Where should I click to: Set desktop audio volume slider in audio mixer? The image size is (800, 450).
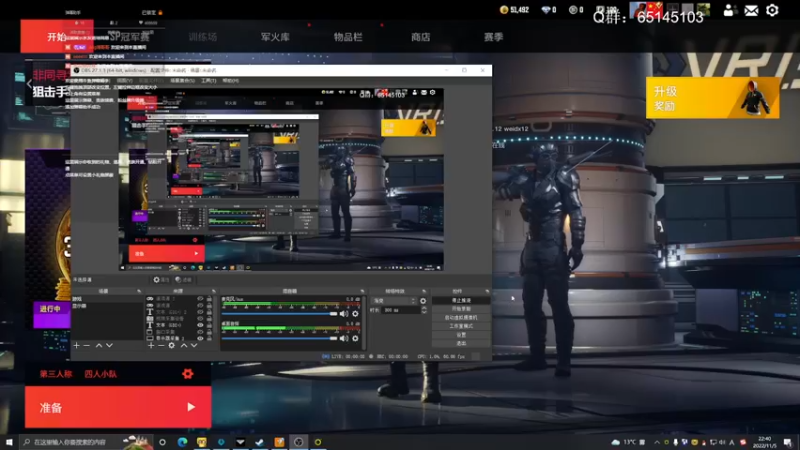point(280,338)
